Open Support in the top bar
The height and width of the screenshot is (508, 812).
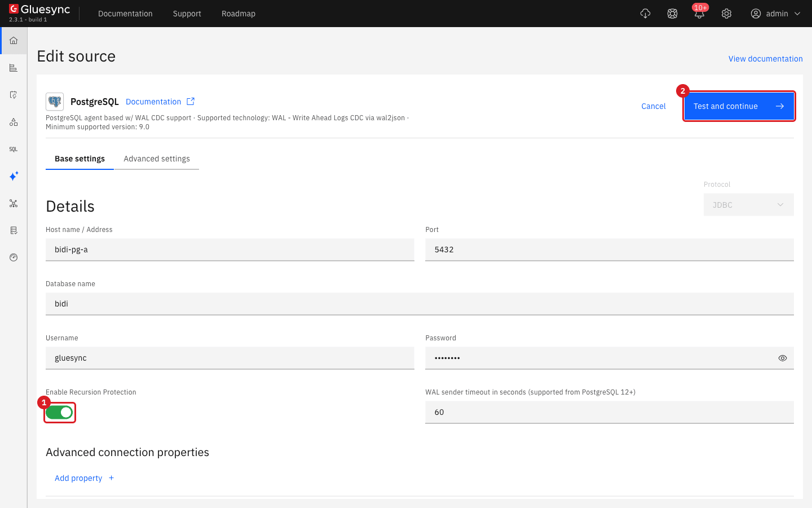(187, 14)
